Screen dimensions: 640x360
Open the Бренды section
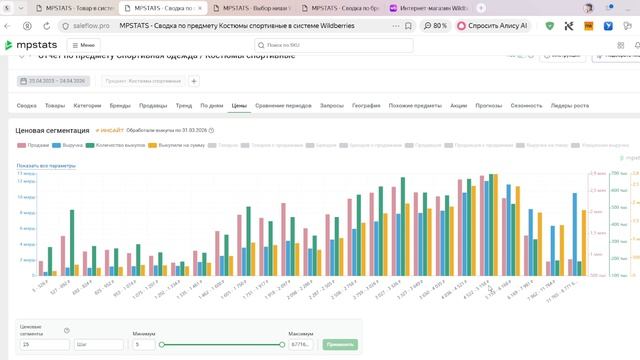click(x=120, y=105)
